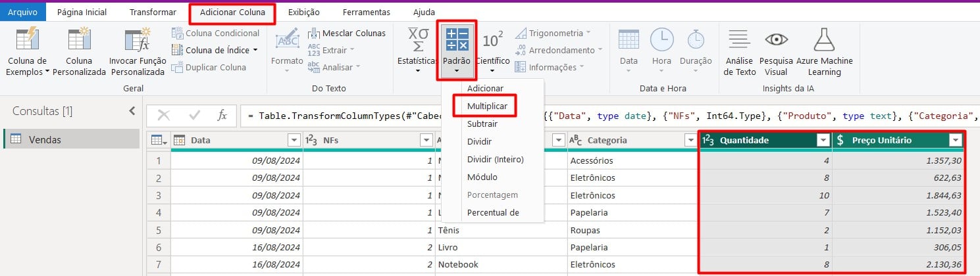Open Data column filter dropdown
The width and height of the screenshot is (980, 276).
click(x=294, y=140)
